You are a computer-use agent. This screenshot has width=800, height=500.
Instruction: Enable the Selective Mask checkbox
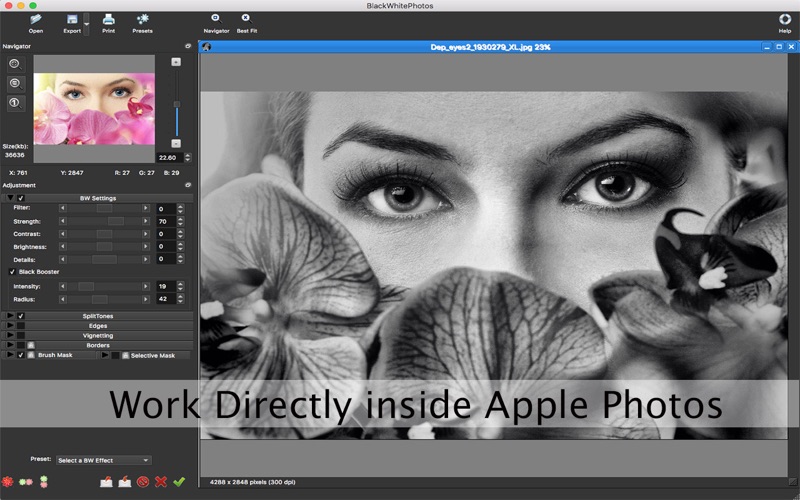coord(115,356)
